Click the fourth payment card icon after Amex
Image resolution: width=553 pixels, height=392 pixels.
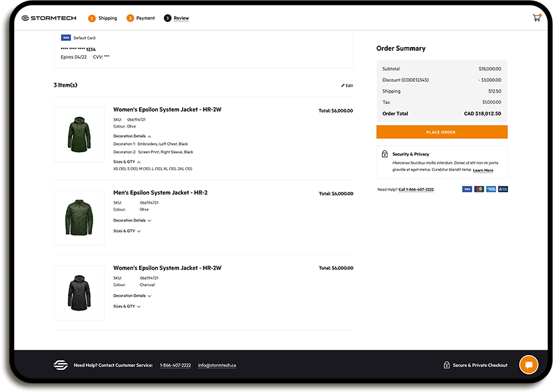tap(503, 189)
